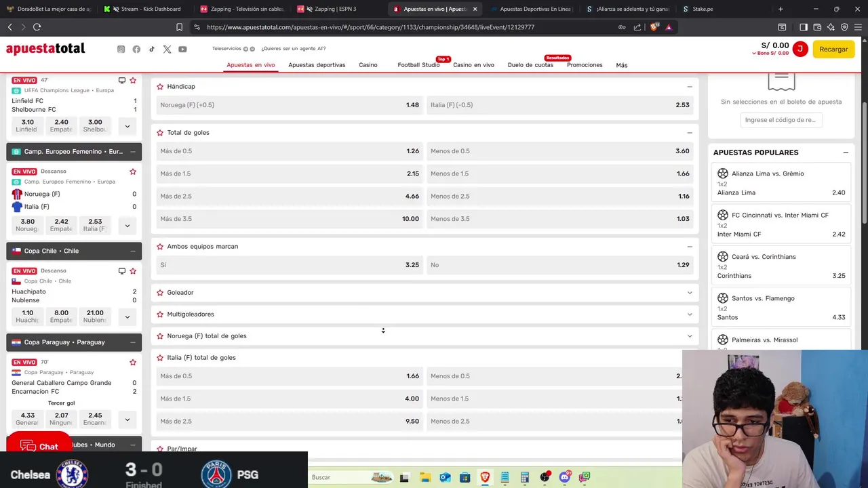This screenshot has width=868, height=488.
Task: Click the Recargar button
Action: 833,49
